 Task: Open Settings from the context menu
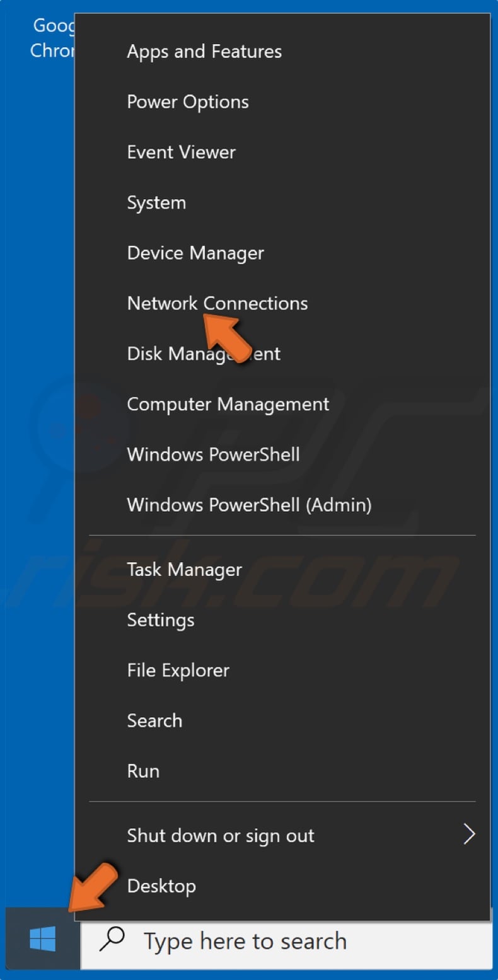click(160, 620)
